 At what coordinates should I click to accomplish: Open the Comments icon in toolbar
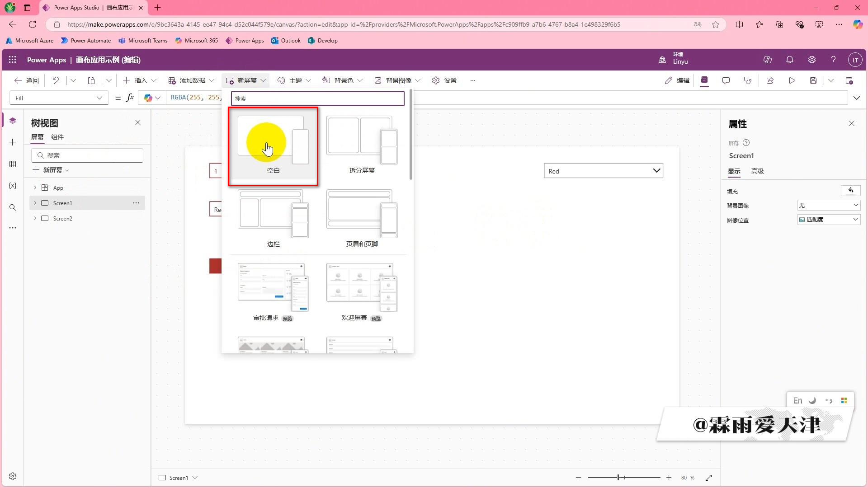point(726,80)
